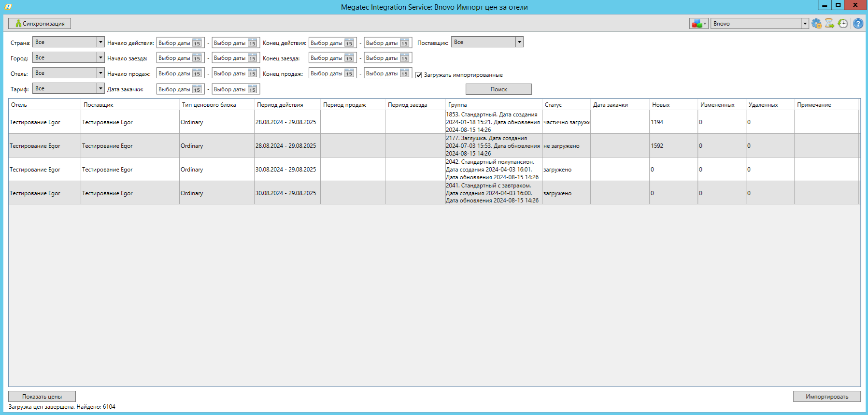Screen dimensions: 868x415
Task: Click the Статус column header
Action: pos(566,104)
